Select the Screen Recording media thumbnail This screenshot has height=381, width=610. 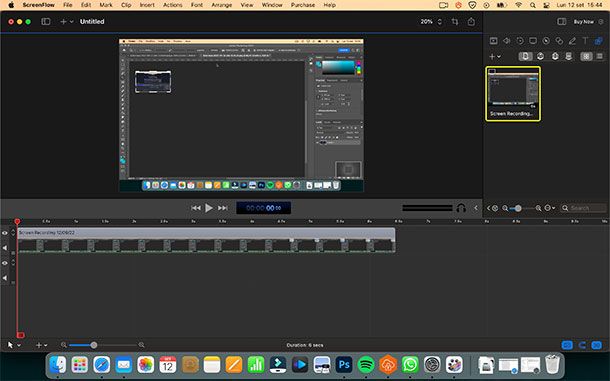tap(513, 93)
